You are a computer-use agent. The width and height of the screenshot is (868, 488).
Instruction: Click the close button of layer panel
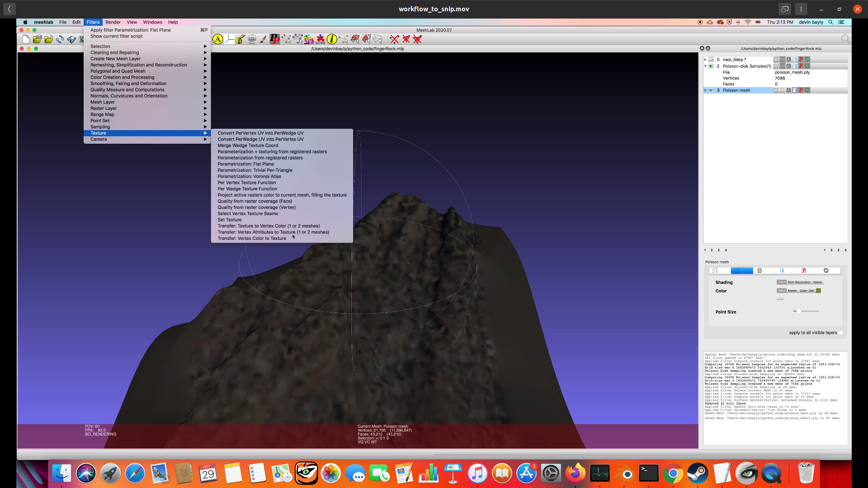click(x=702, y=48)
